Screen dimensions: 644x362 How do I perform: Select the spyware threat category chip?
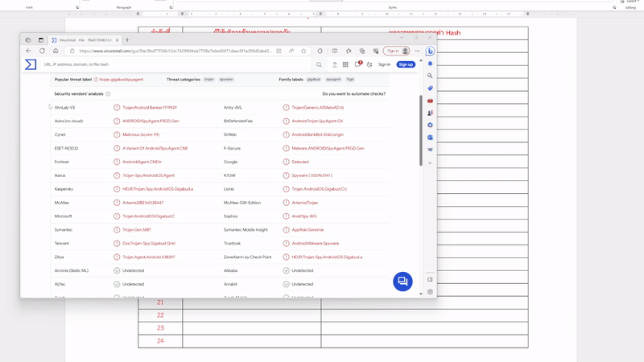click(226, 80)
